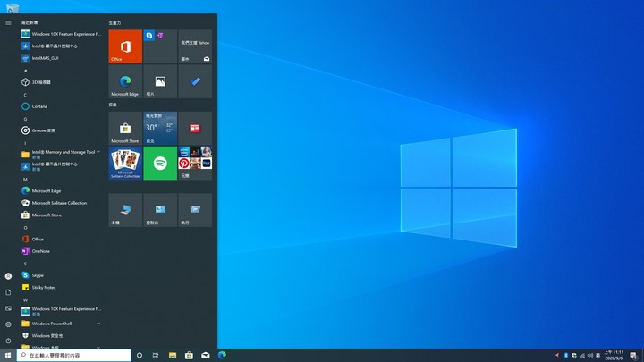The width and height of the screenshot is (644, 362).
Task: Open the green Spotify tile
Action: coord(160,163)
